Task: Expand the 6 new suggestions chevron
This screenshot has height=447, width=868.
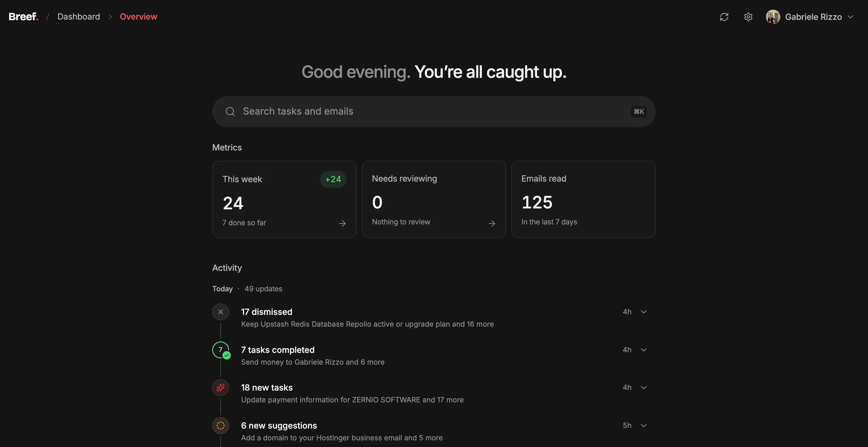Action: pos(643,425)
